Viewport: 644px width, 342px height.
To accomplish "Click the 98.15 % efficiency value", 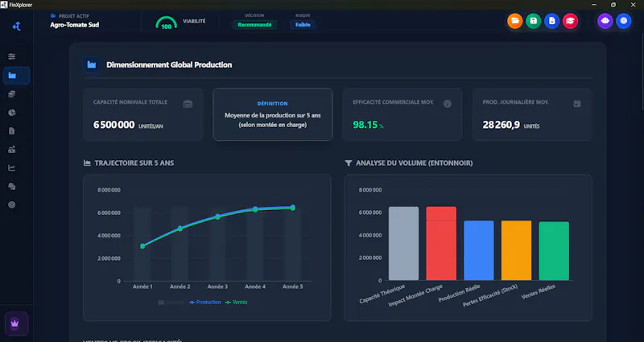I will tap(368, 125).
